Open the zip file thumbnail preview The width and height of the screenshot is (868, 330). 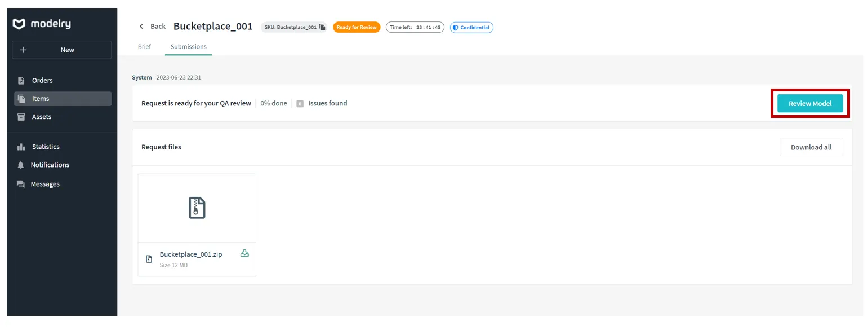(197, 208)
